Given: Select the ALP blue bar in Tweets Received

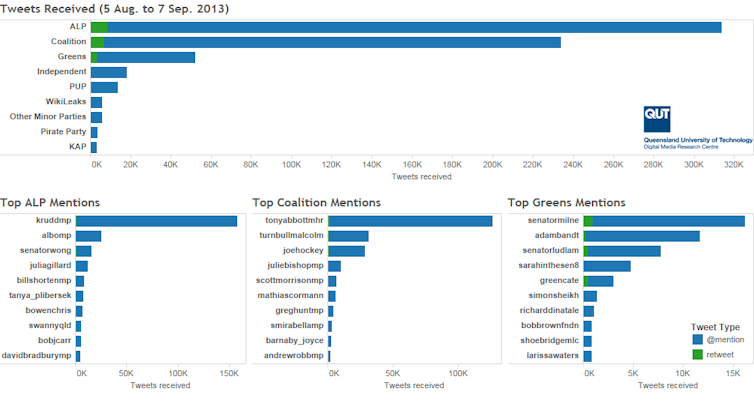Looking at the screenshot, I should 414,27.
